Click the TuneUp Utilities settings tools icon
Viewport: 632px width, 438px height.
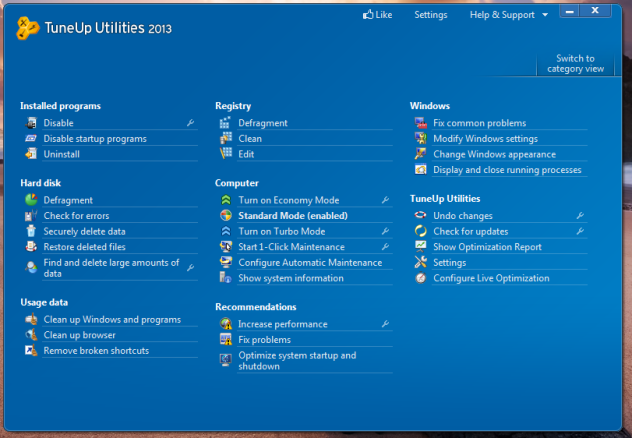(x=420, y=262)
